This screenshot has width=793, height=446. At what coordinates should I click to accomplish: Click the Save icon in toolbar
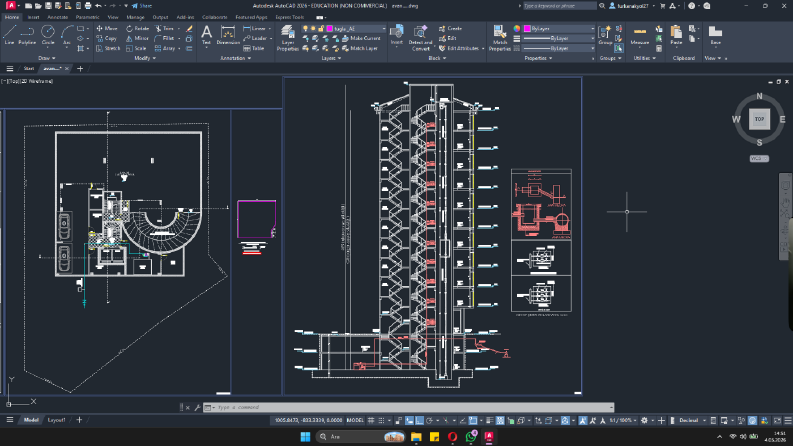[48, 6]
